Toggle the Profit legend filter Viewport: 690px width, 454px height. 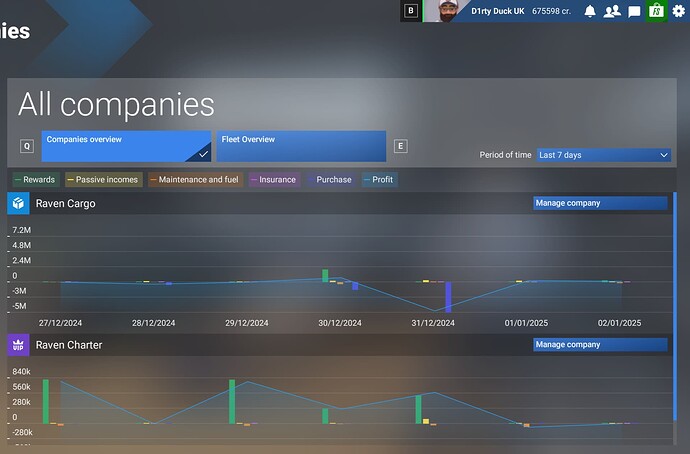pyautogui.click(x=380, y=179)
